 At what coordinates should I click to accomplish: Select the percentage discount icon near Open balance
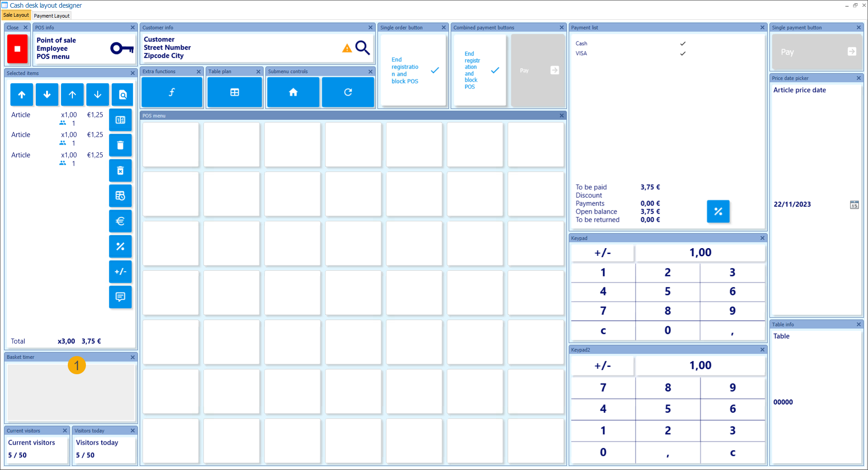coord(718,211)
